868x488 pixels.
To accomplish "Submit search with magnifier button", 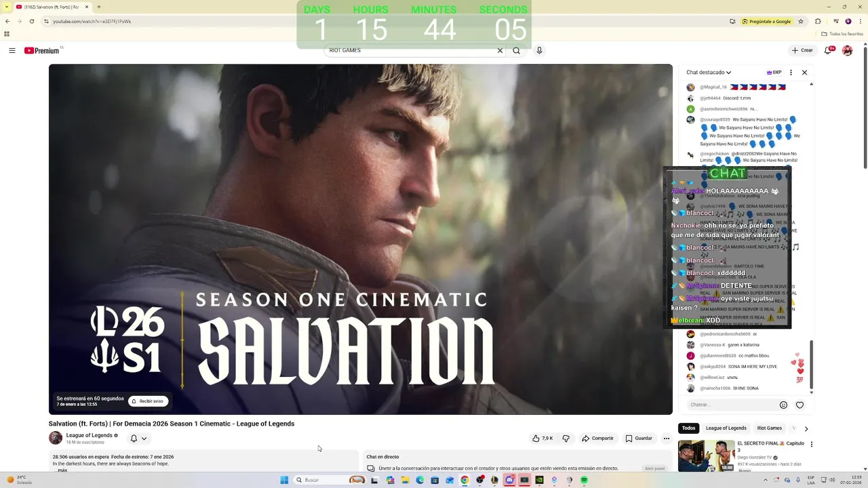I will (x=517, y=51).
